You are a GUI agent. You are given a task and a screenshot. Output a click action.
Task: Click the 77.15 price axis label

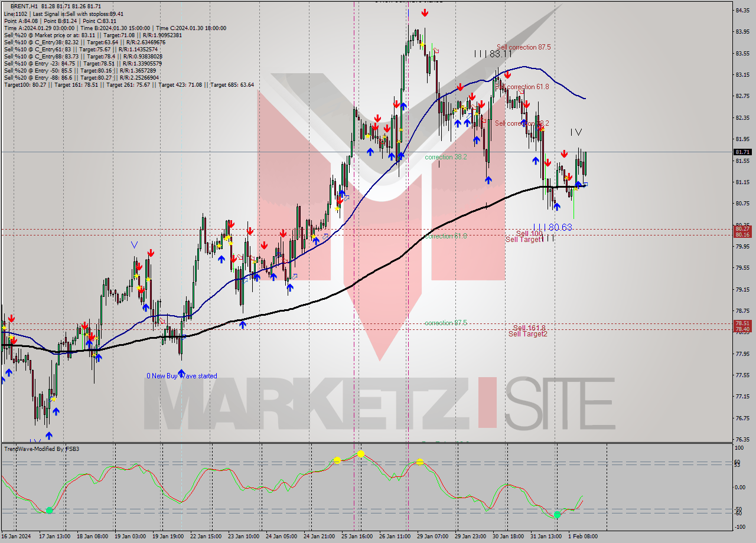pyautogui.click(x=742, y=397)
